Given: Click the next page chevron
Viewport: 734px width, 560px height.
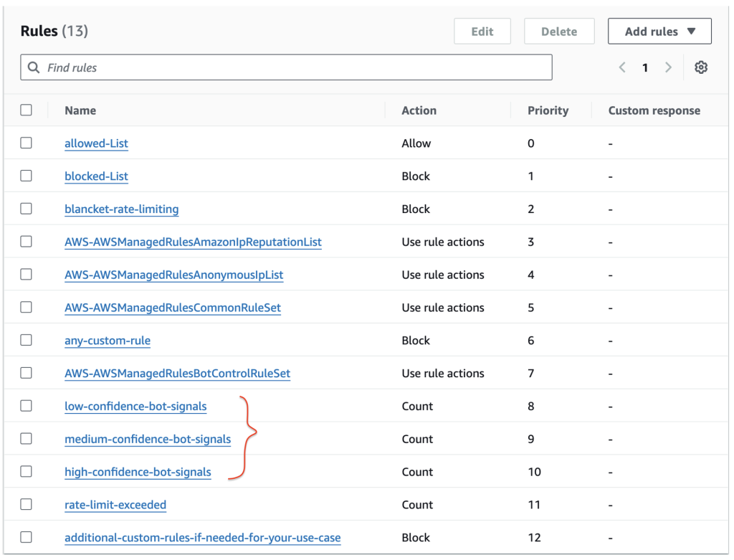Looking at the screenshot, I should coord(668,67).
